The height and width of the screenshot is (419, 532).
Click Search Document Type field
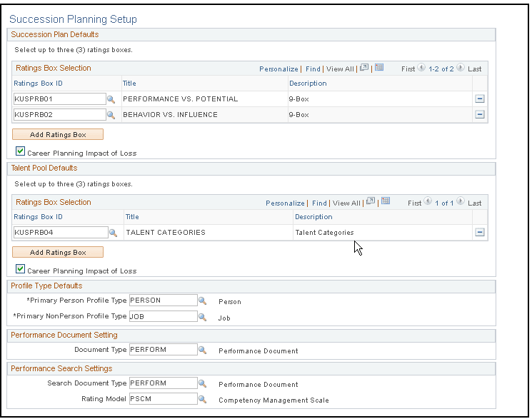164,383
